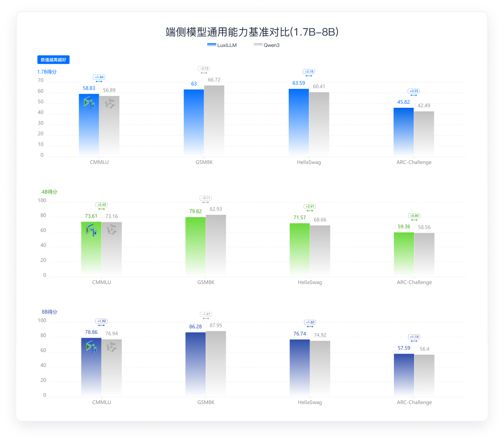The image size is (504, 442).
Task: Expand the +1.19 badge above 8B ARC-Challenge
Action: [414, 337]
